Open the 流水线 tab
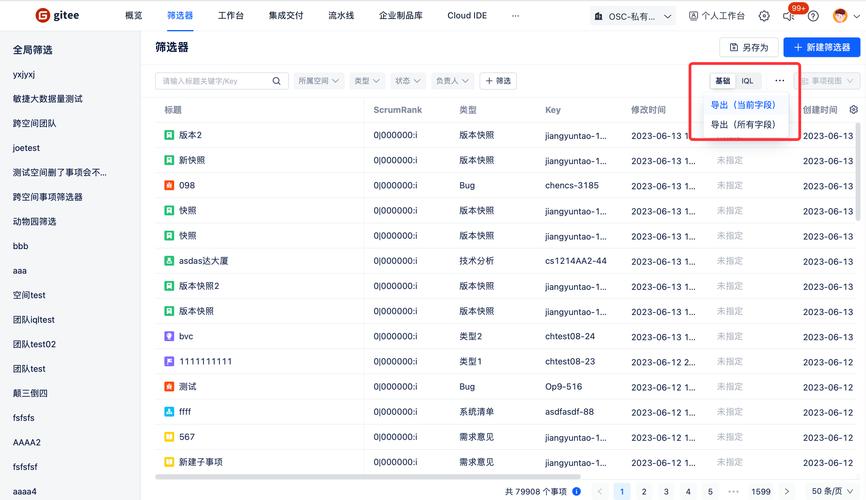Screen dimensions: 866x500 click(341, 15)
